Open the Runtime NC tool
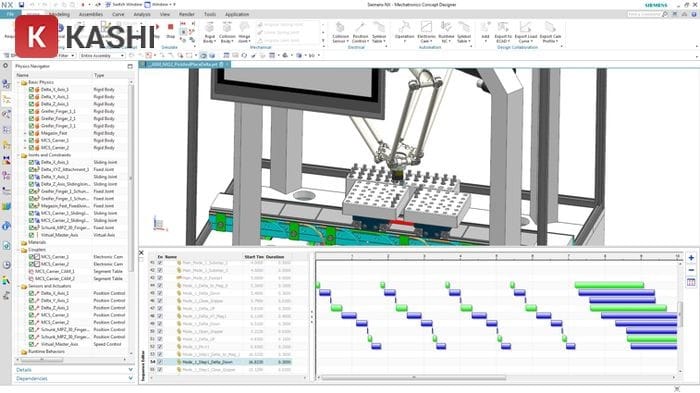The image size is (700, 393). tap(446, 33)
